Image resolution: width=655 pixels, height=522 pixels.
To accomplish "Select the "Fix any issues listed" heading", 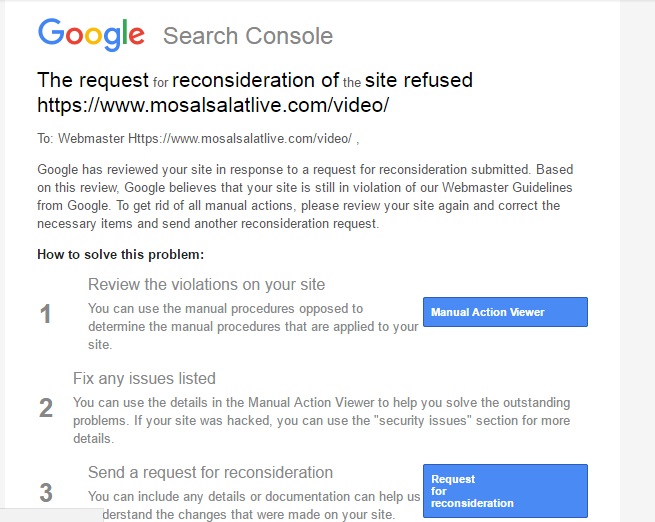I will pos(144,379).
